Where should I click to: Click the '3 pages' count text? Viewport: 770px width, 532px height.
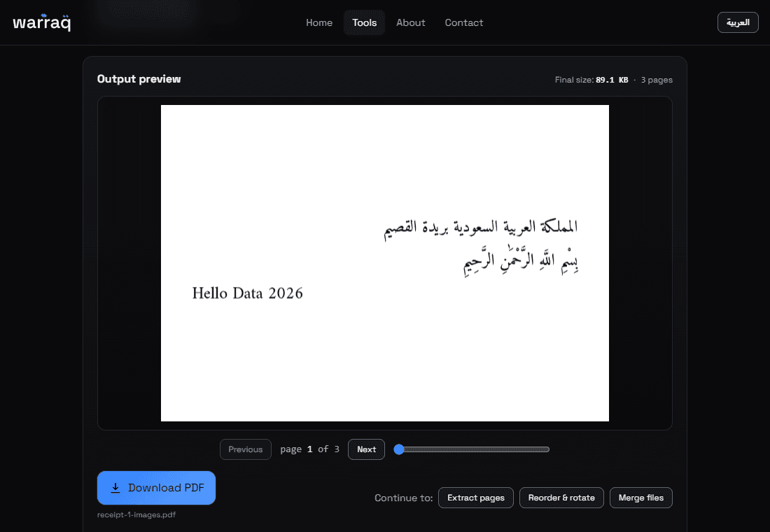click(x=657, y=80)
